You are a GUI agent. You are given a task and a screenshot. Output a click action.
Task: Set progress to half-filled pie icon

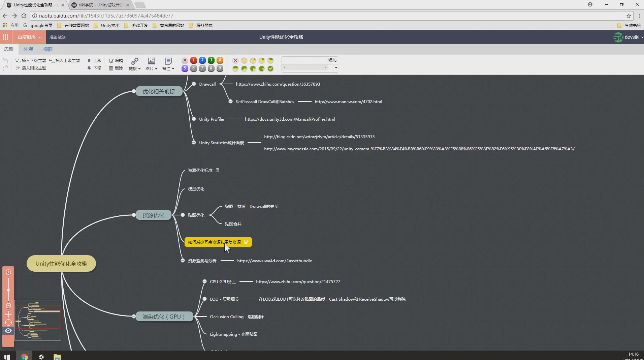[x=235, y=68]
